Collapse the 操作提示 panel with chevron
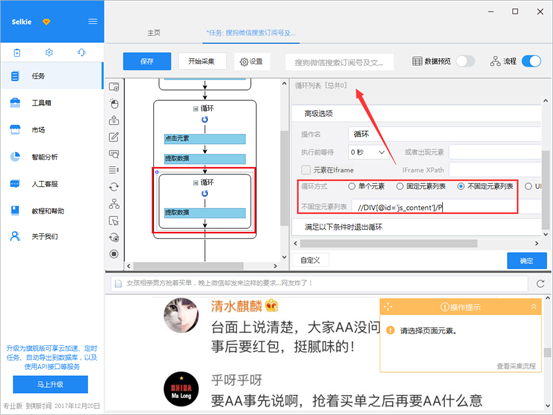The image size is (553, 415). pyautogui.click(x=534, y=307)
